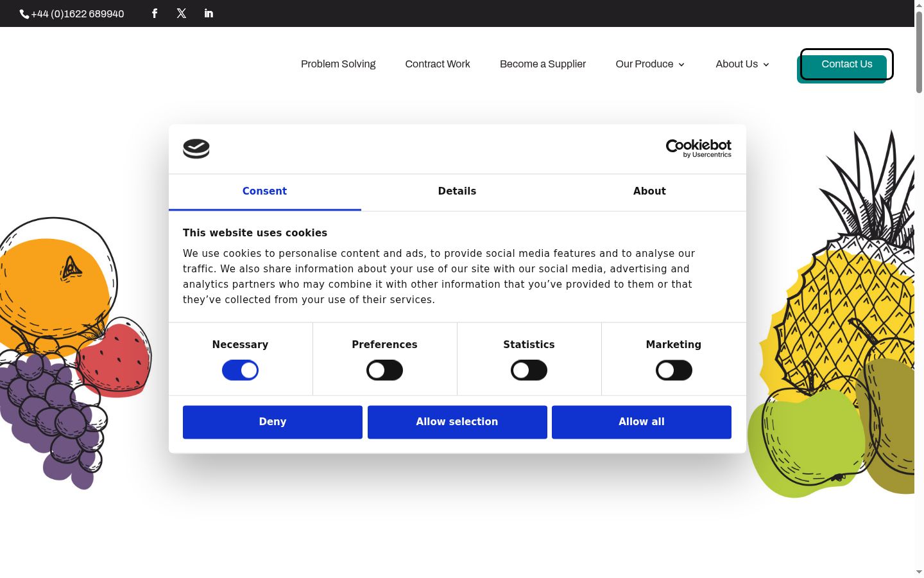Click the Allow all button

click(x=642, y=422)
